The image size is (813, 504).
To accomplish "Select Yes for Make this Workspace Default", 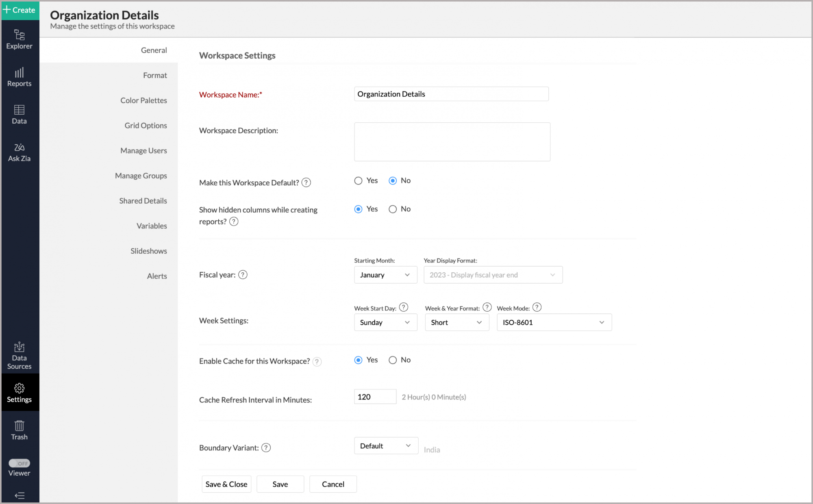I will tap(358, 180).
